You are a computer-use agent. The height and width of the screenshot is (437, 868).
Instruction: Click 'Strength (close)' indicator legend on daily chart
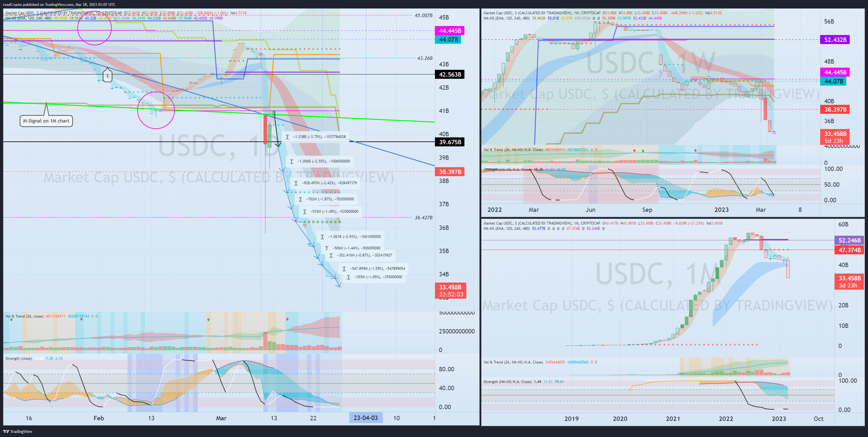[x=19, y=358]
